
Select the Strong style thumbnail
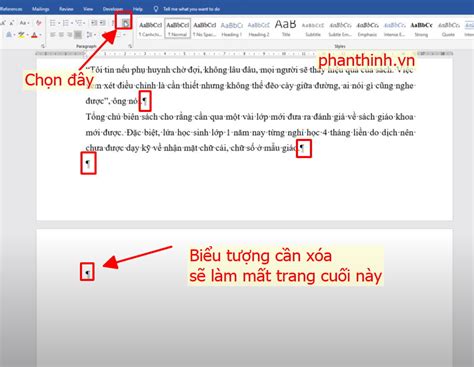[x=421, y=28]
